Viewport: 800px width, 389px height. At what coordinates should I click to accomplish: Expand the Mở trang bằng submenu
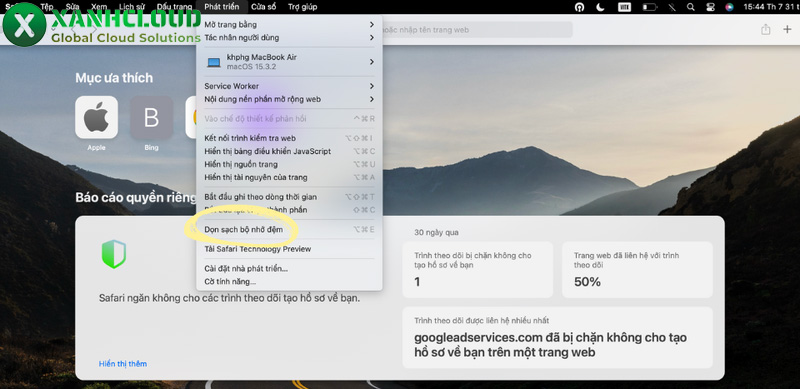pos(289,25)
